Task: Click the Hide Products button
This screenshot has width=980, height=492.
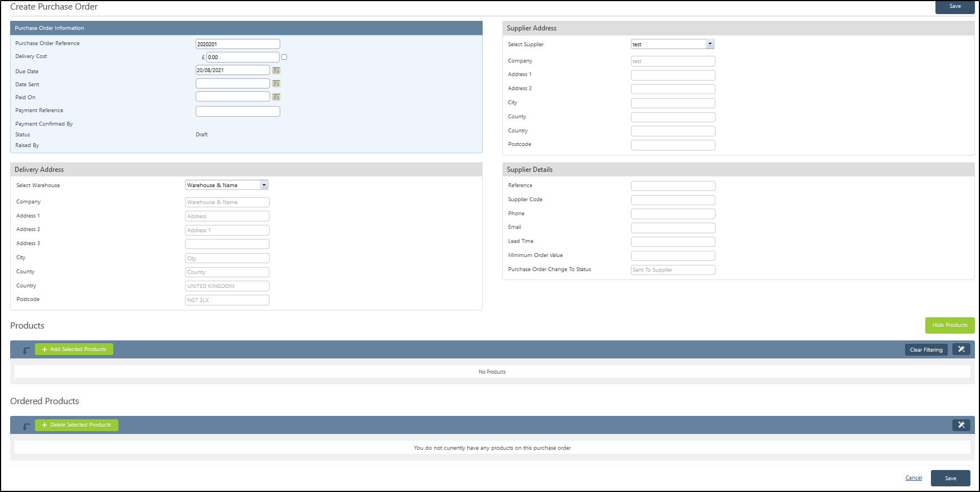Action: coord(950,325)
